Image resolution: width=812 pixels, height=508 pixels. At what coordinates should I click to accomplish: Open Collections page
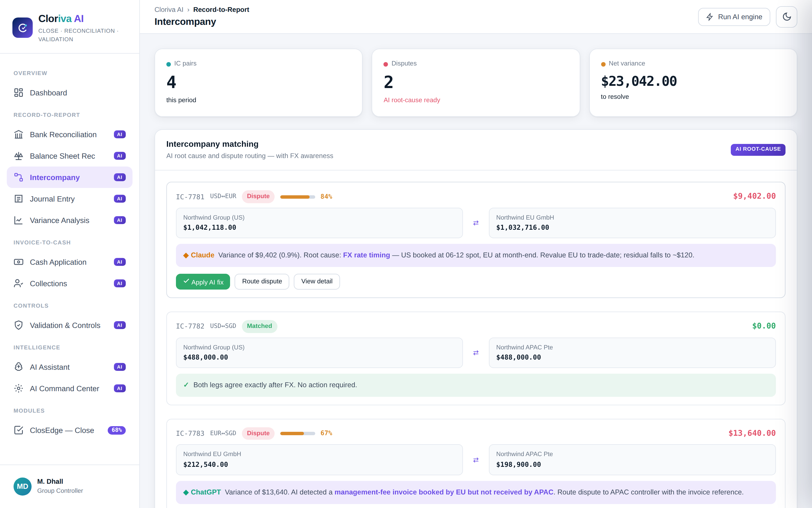click(x=69, y=284)
